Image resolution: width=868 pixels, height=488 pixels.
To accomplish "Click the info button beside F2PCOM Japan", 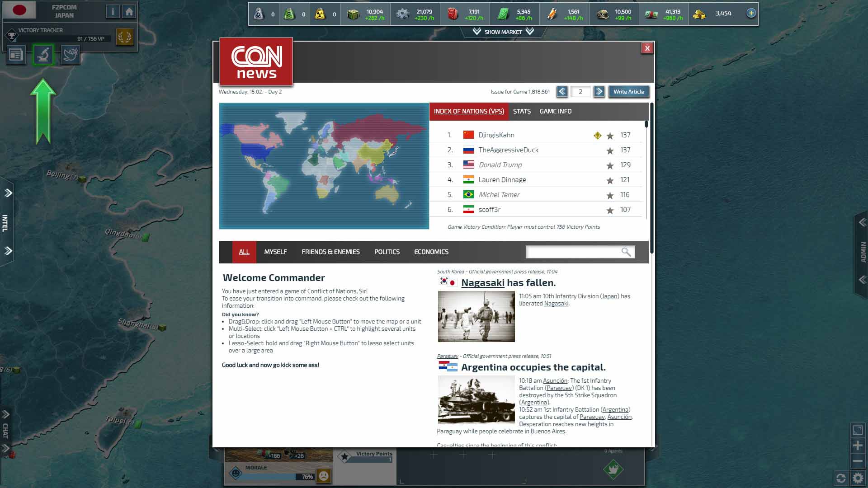I will coord(113,12).
